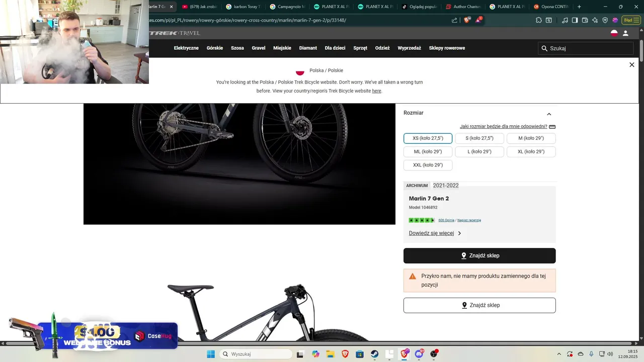Image resolution: width=644 pixels, height=362 pixels.
Task: Click the volume icon in system tray
Action: 610,354
